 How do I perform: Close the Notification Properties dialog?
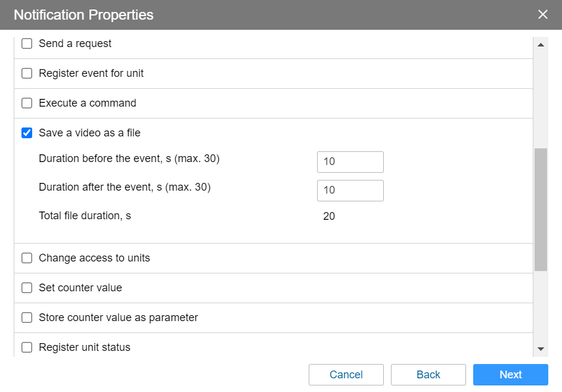542,14
